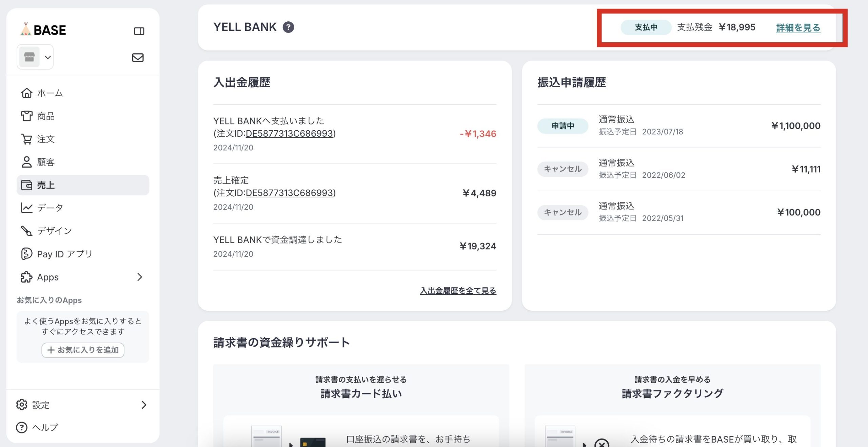
Task: Open the デザイン brush menu item
Action: point(54,231)
